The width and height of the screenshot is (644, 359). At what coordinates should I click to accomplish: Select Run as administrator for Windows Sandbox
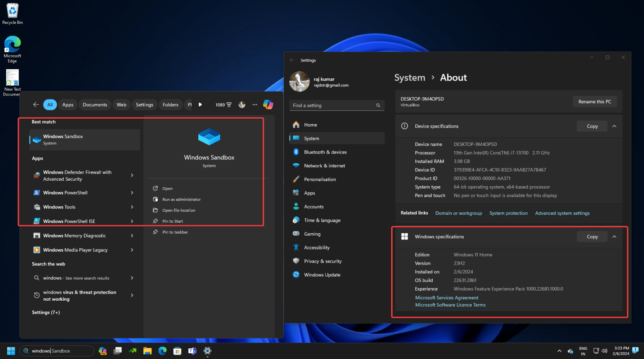pyautogui.click(x=181, y=199)
